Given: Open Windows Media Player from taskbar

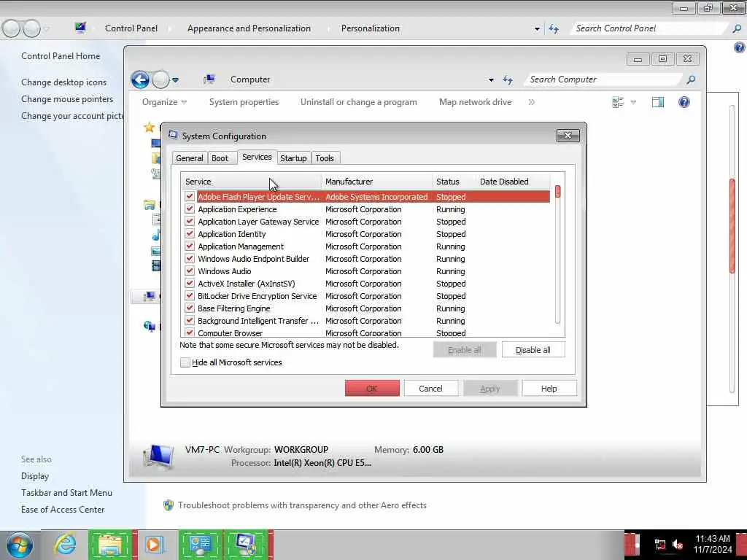Looking at the screenshot, I should (x=153, y=544).
